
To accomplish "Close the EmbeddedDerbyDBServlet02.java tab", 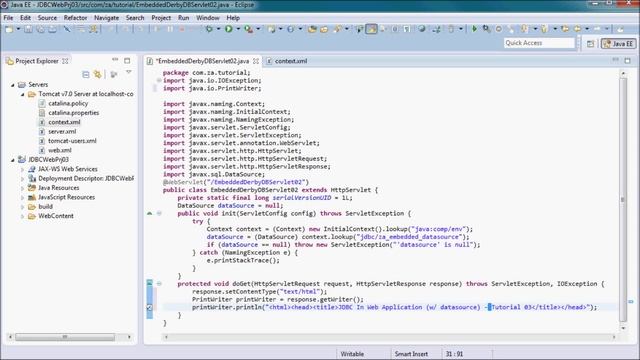I will pyautogui.click(x=256, y=61).
